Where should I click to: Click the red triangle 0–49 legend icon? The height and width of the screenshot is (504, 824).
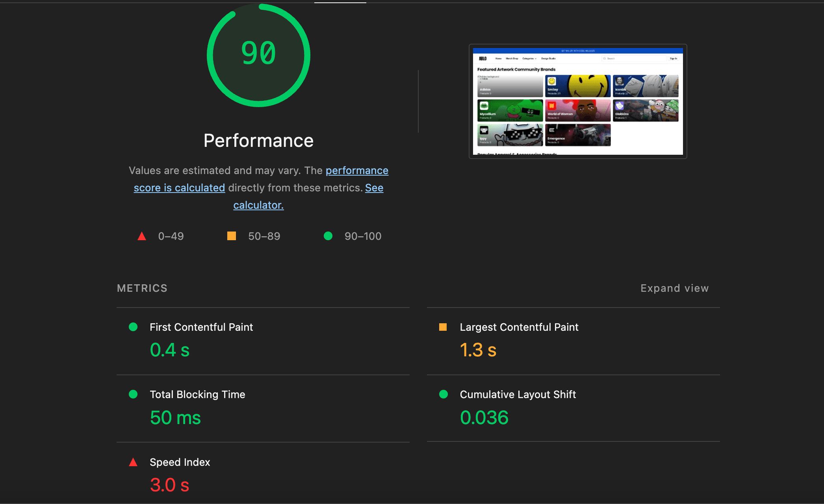(142, 236)
